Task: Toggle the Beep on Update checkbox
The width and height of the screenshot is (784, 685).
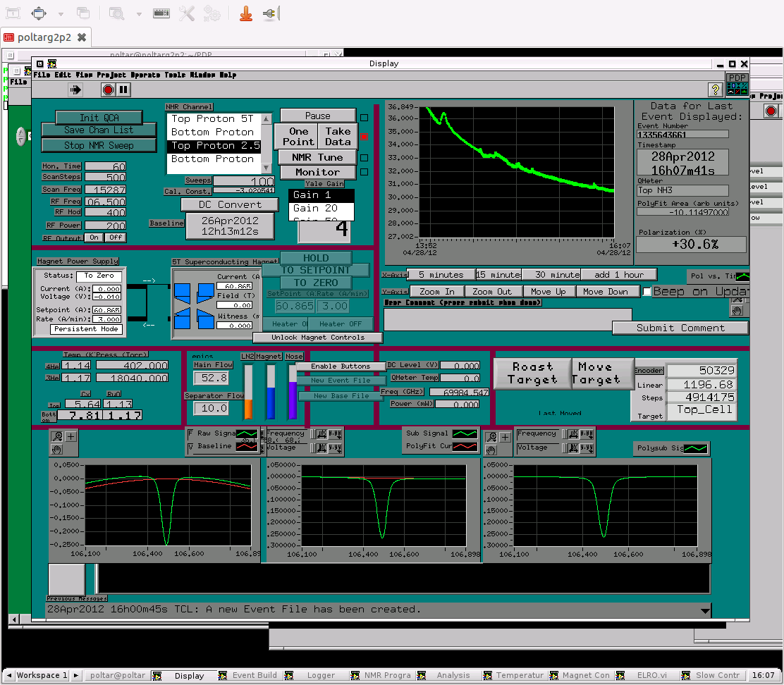Action: (x=647, y=291)
